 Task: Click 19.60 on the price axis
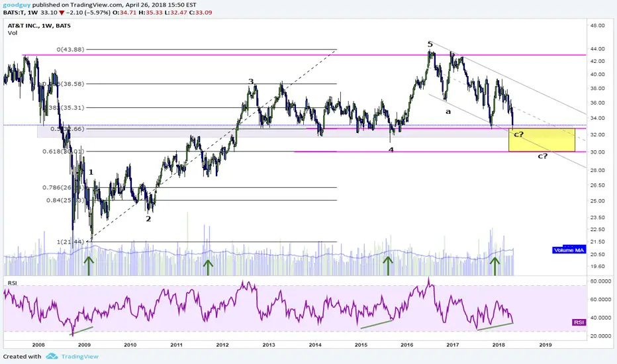(597, 266)
